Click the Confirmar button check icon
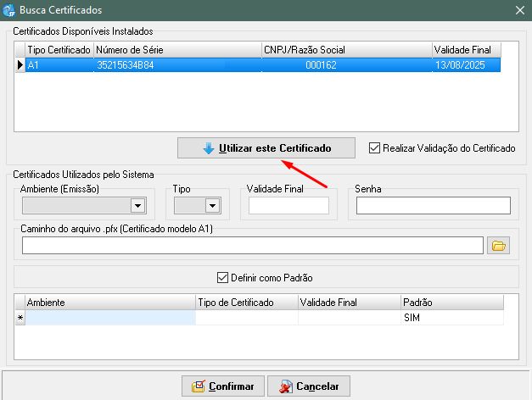Screen dimensions: 532x400 pyautogui.click(x=198, y=386)
